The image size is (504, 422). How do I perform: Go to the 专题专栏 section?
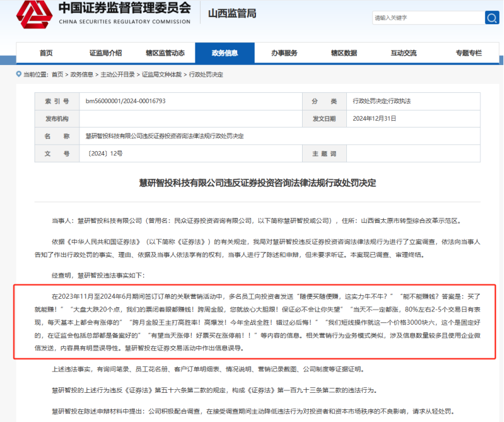(x=468, y=53)
